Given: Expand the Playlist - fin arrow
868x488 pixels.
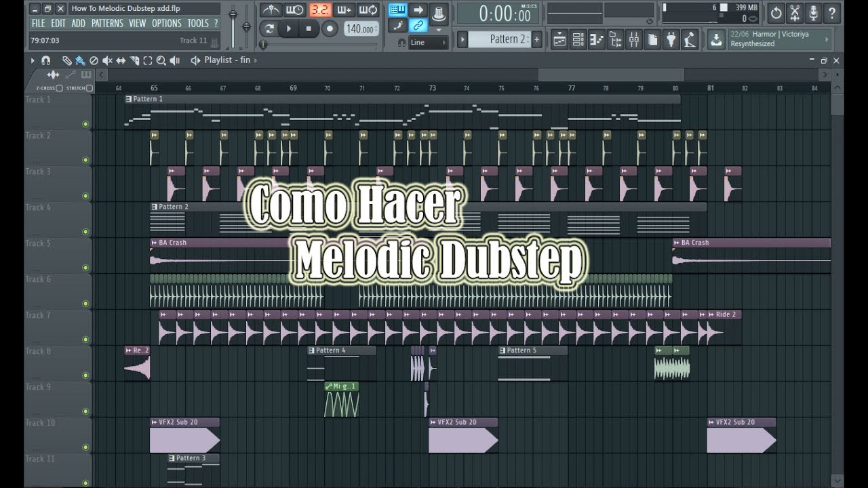Looking at the screenshot, I should (255, 60).
